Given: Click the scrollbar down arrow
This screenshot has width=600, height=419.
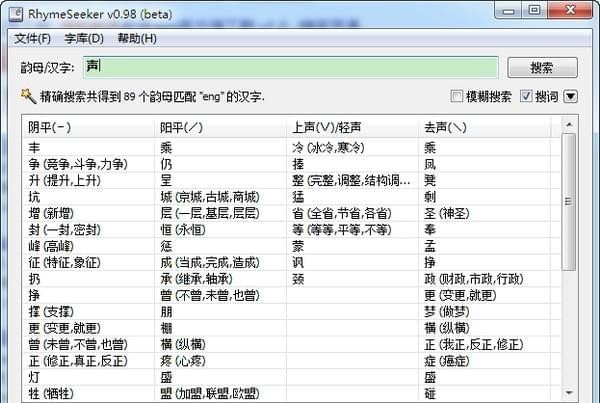Looking at the screenshot, I should [x=569, y=393].
